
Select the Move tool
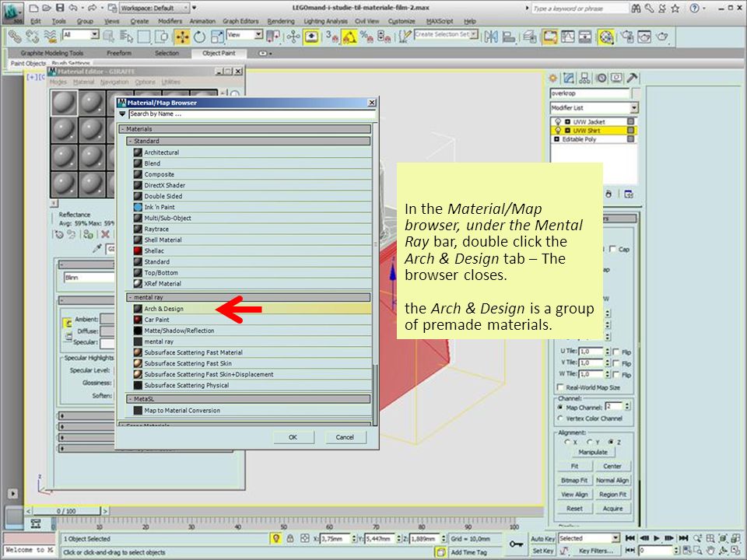click(182, 37)
